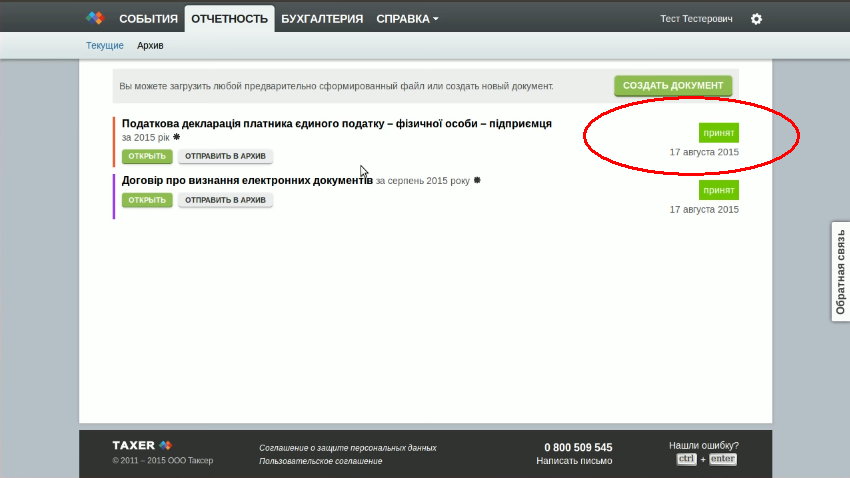Open the Податкова декларація document via ОТКРЫТЬ
The height and width of the screenshot is (478, 850).
tap(147, 156)
